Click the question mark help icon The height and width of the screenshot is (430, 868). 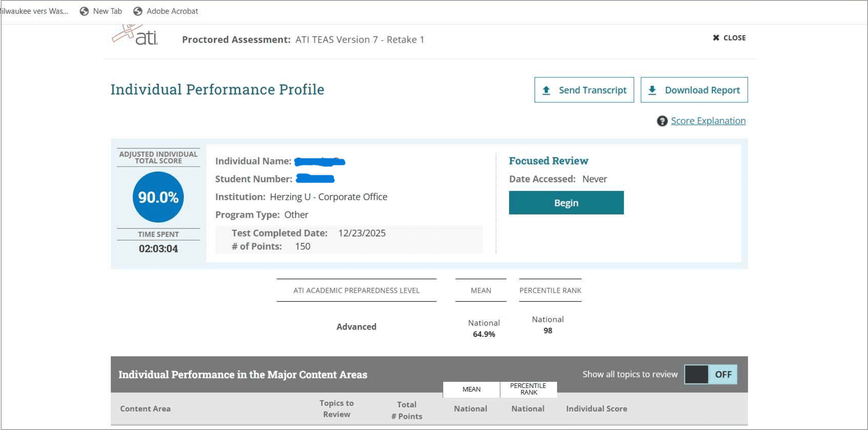click(x=662, y=121)
